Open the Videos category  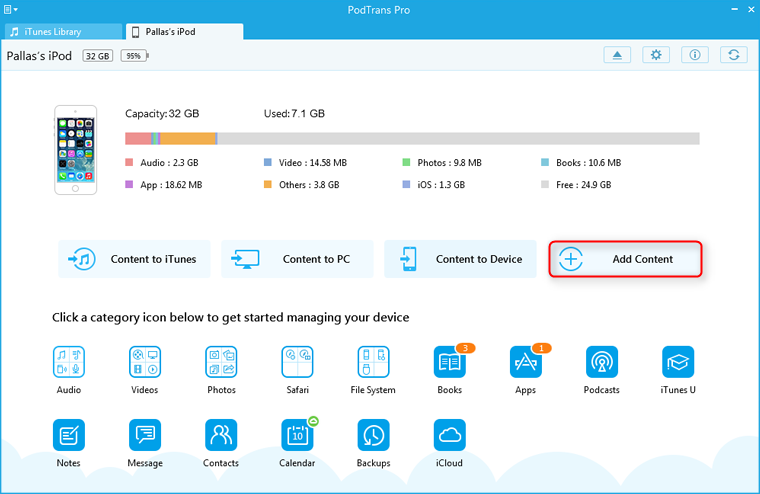click(145, 361)
